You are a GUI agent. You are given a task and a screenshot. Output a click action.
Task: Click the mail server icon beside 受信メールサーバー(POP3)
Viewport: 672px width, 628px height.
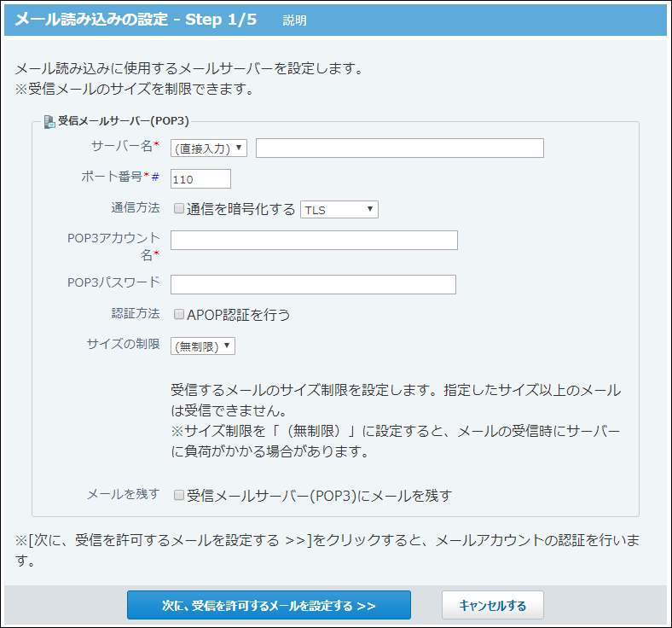click(x=49, y=122)
